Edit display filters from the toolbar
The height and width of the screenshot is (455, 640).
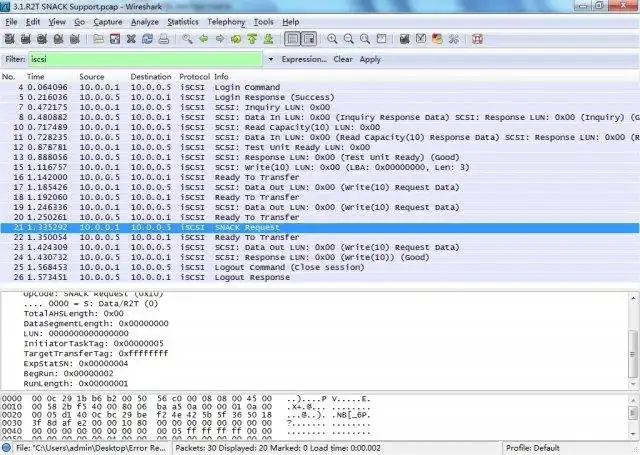421,39
